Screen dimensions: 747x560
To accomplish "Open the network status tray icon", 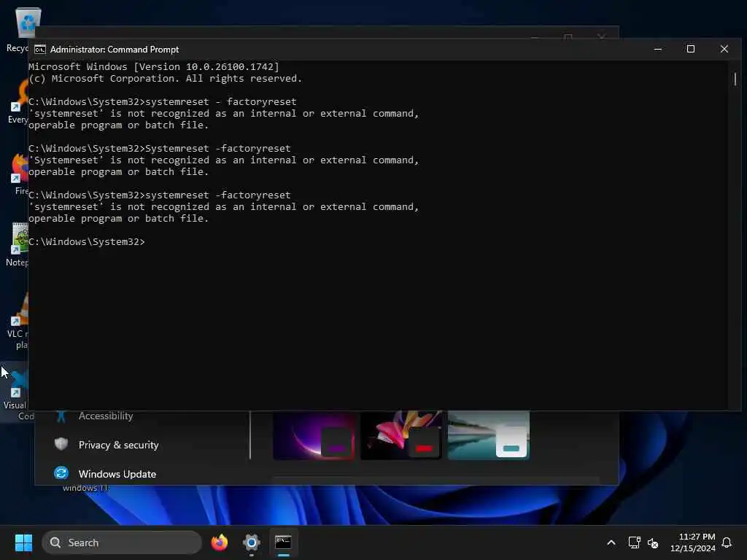I will (x=634, y=542).
